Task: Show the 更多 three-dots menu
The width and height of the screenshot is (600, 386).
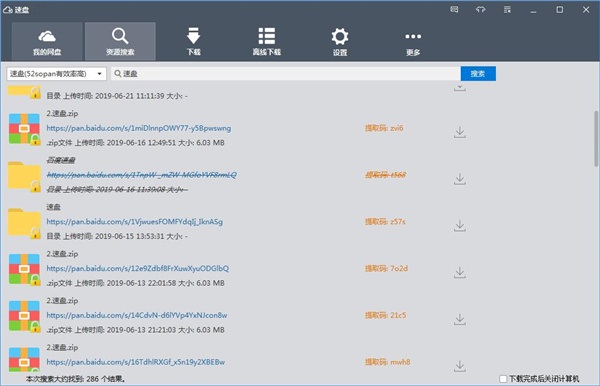Action: coord(413,41)
